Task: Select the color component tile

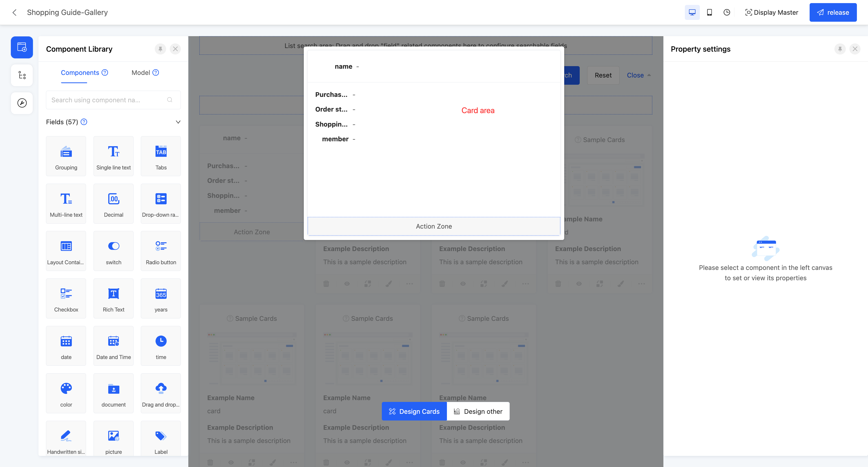Action: [x=66, y=393]
